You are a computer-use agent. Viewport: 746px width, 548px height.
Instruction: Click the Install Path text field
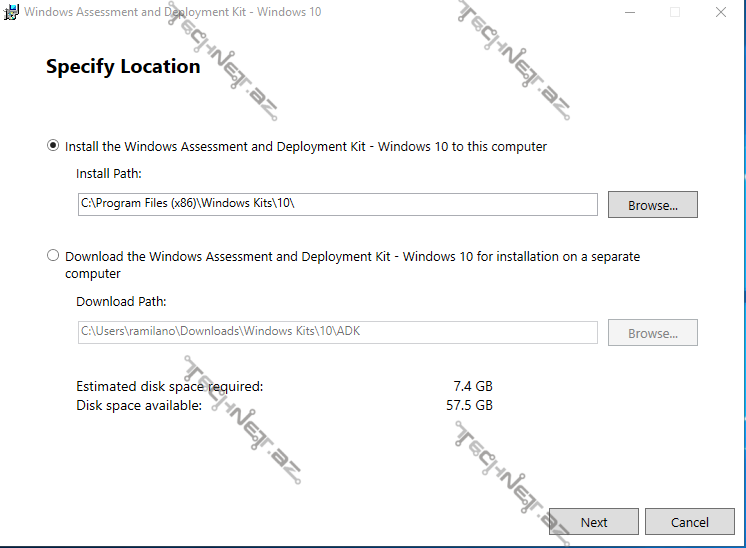(337, 204)
